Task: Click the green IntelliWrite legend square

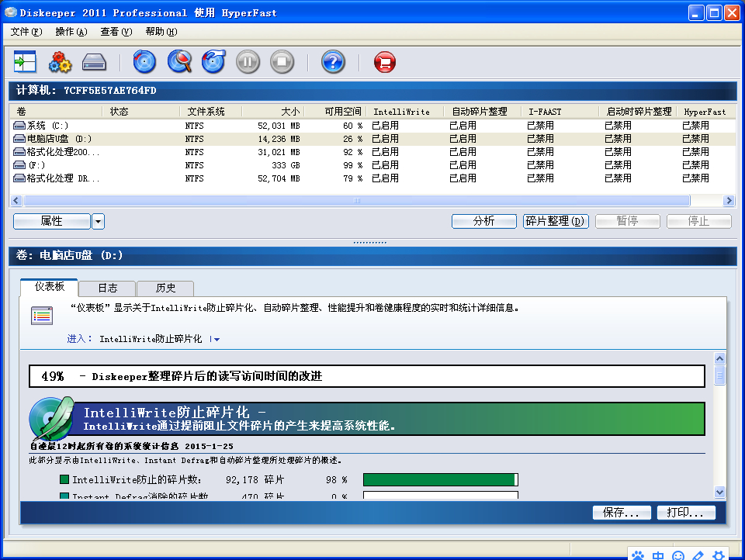Action: 64,479
